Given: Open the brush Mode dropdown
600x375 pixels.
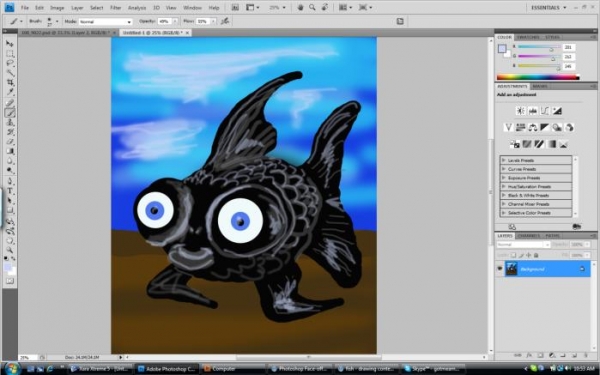Looking at the screenshot, I should 106,22.
